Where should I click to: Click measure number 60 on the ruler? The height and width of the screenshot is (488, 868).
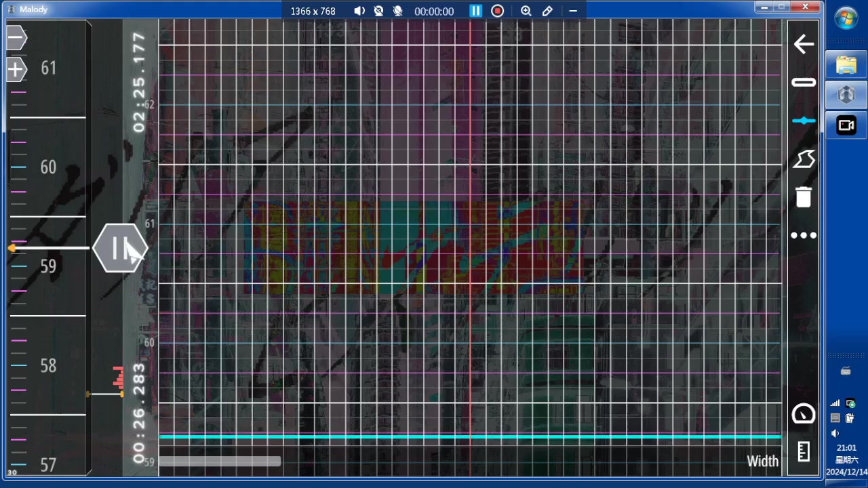point(48,167)
